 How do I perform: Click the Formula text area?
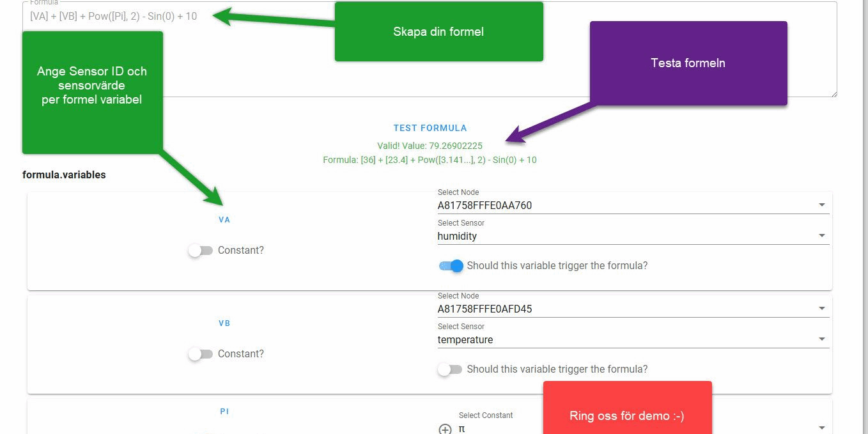tap(430, 50)
